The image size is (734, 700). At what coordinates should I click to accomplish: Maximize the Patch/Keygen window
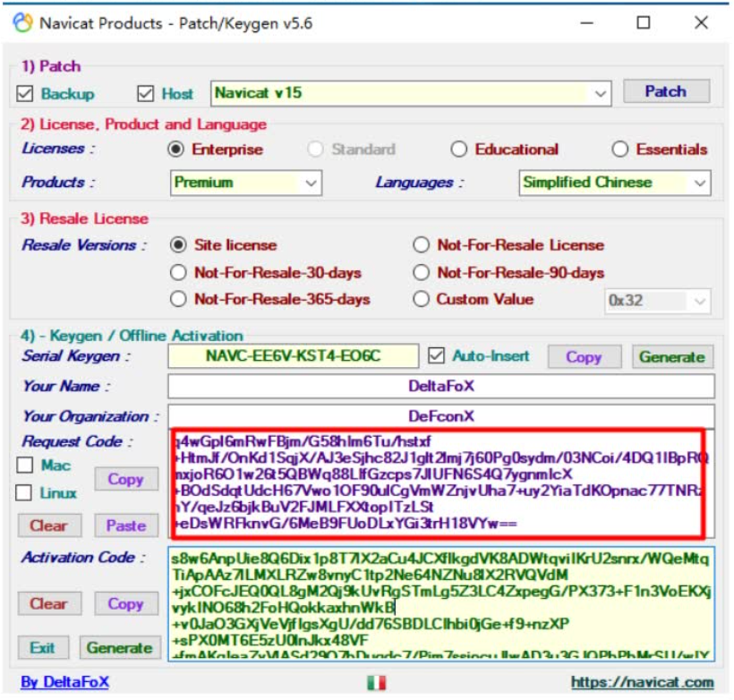(644, 22)
